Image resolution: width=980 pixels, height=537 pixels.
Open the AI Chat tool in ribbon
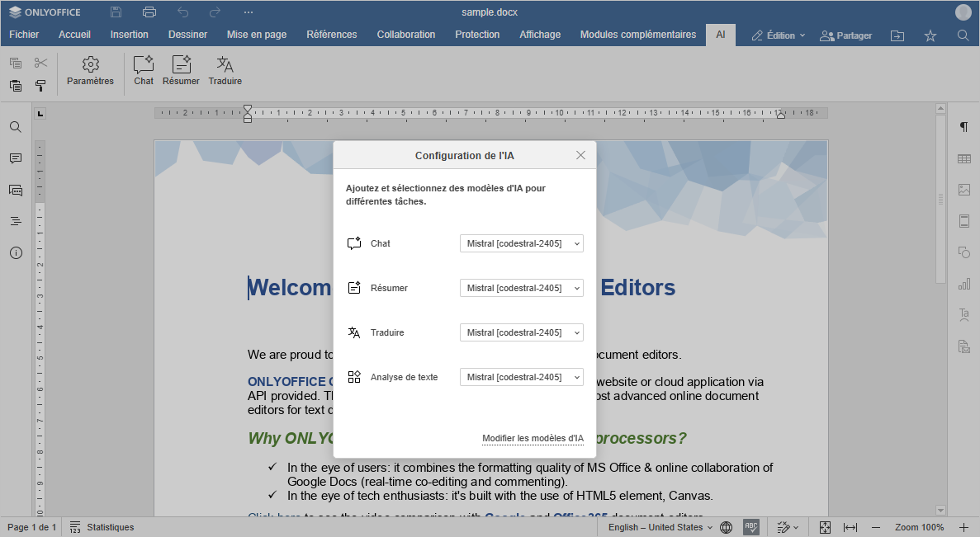click(144, 70)
